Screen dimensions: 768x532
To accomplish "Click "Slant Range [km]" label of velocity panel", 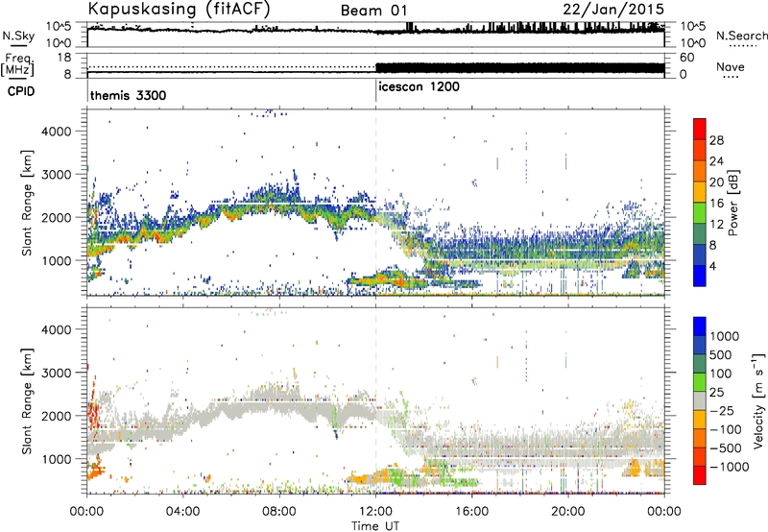I will [x=27, y=400].
